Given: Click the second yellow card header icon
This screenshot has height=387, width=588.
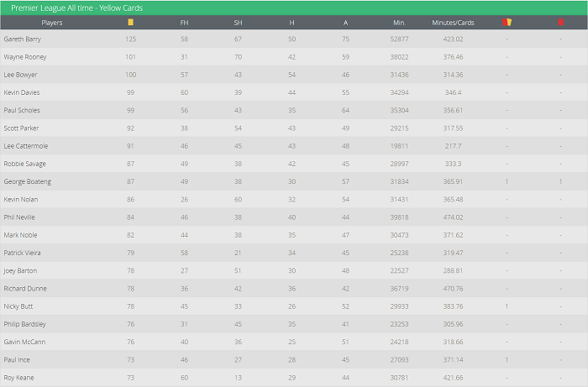Looking at the screenshot, I should coord(507,23).
